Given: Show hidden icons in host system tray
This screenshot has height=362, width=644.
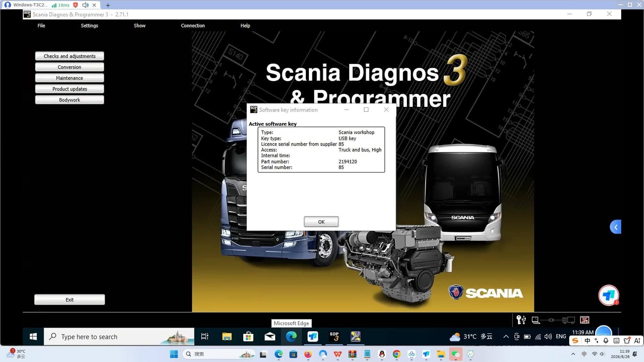Looking at the screenshot, I should pos(573,354).
